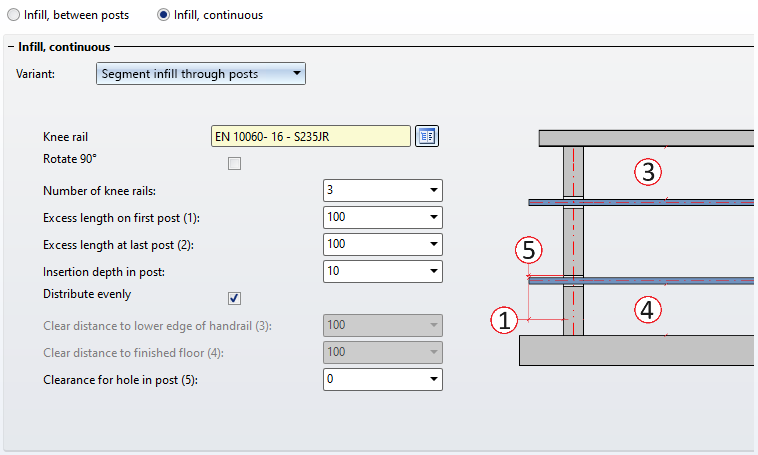Open Excess length on first post dropdown

(x=433, y=218)
